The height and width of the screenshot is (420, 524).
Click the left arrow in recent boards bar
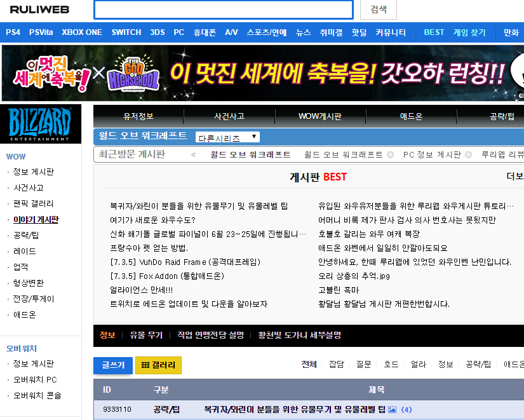pyautogui.click(x=193, y=155)
